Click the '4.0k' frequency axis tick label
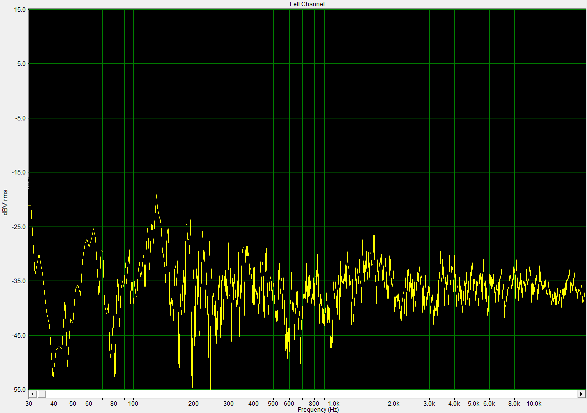The image size is (587, 413). point(454,404)
